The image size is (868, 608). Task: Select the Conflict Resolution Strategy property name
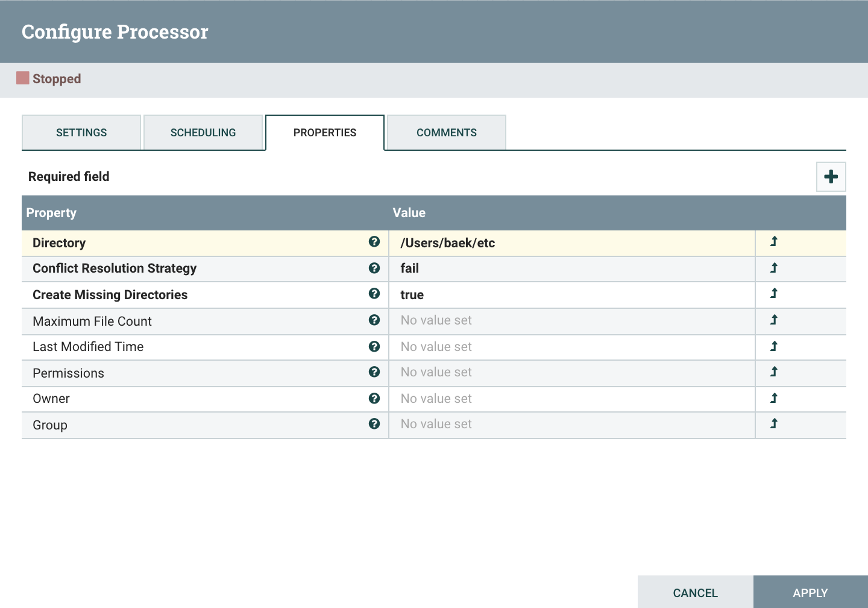pos(115,268)
